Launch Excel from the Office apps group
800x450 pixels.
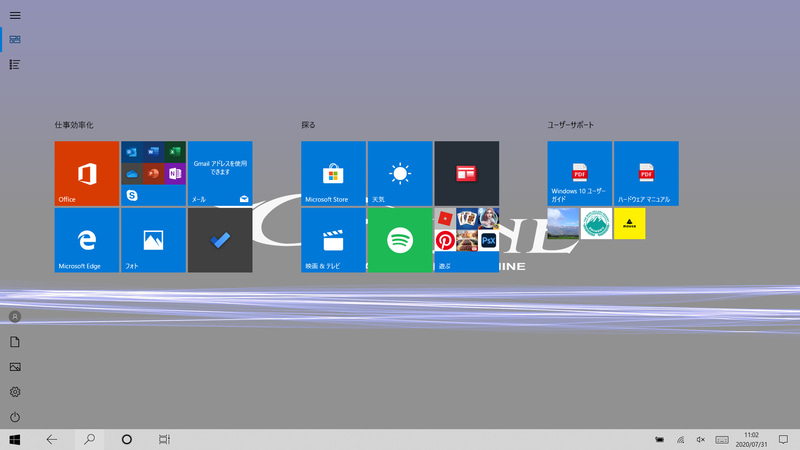tap(175, 152)
